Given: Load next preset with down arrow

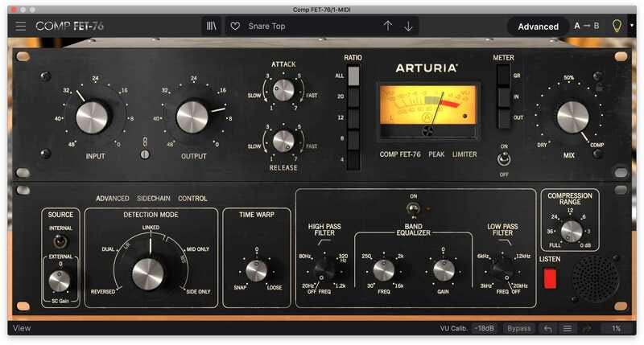Looking at the screenshot, I should point(408,27).
